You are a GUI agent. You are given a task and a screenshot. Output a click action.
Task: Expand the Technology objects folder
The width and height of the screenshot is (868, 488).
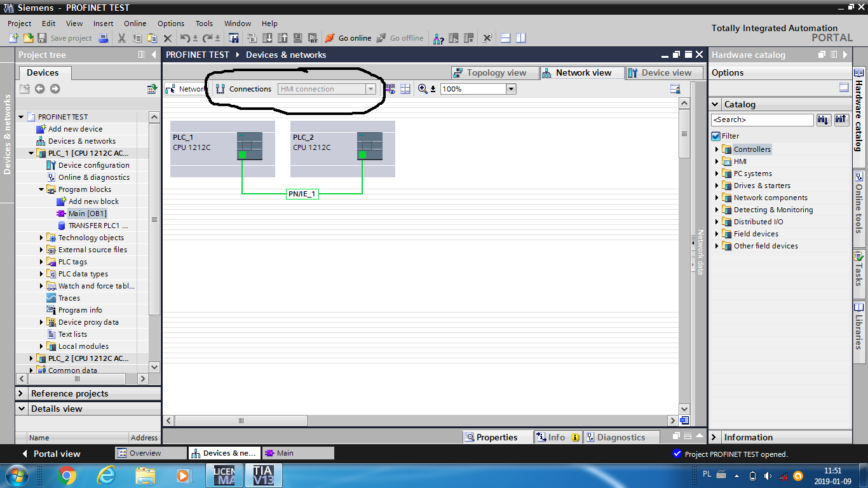click(41, 238)
